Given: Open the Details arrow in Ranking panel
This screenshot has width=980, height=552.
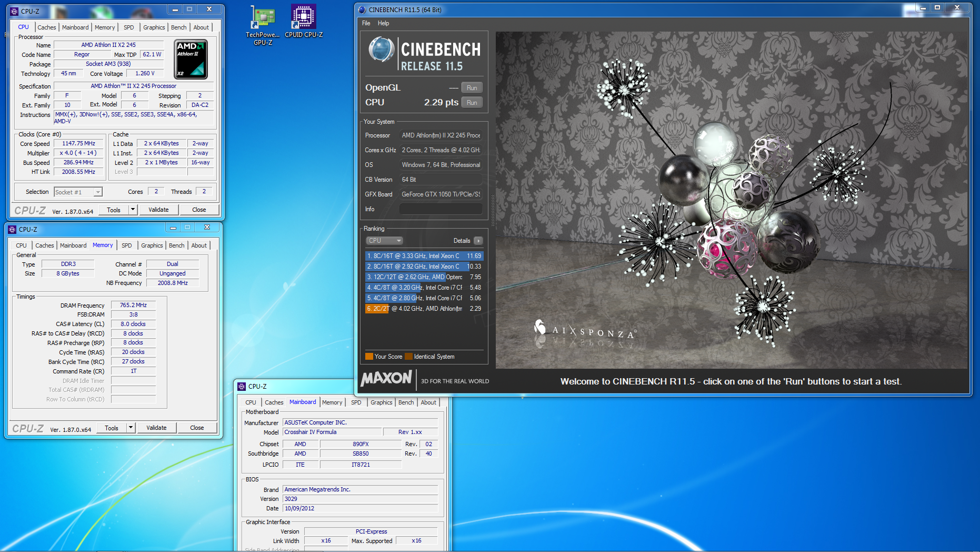Looking at the screenshot, I should tap(478, 241).
